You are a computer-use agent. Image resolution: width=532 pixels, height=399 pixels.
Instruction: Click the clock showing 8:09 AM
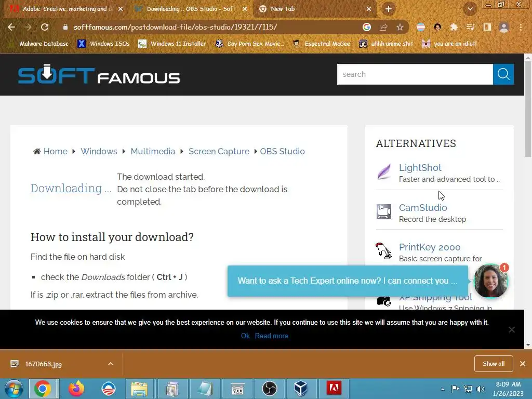pyautogui.click(x=508, y=384)
